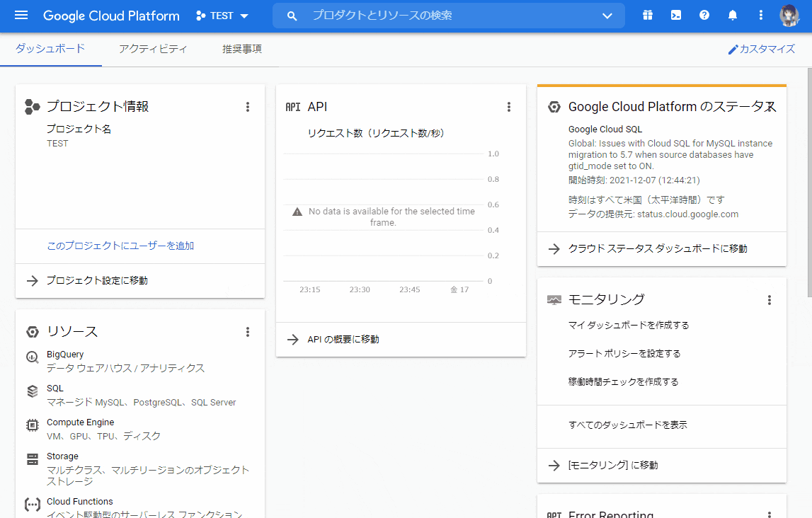This screenshot has width=812, height=518.
Task: Open the 推奨事項 tab
Action: coord(241,49)
